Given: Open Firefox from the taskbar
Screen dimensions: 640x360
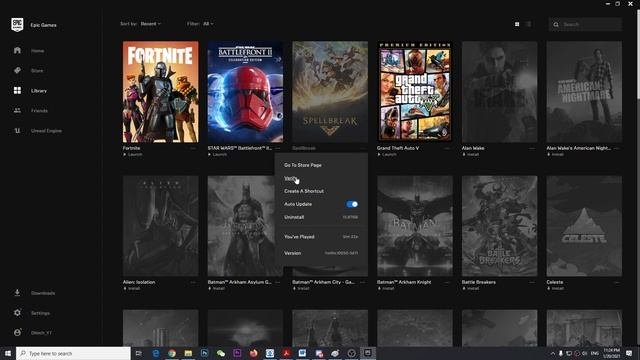Looking at the screenshot, I should (253, 353).
